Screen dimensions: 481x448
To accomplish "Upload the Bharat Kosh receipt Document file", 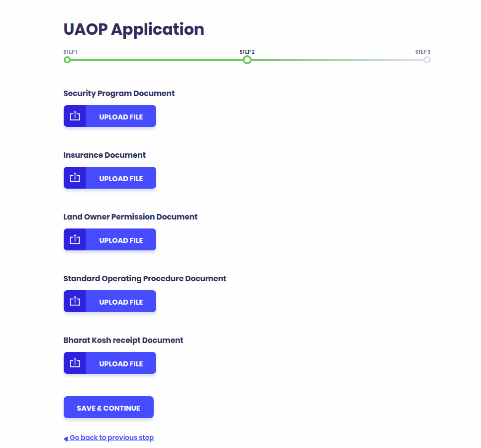I will [120, 363].
